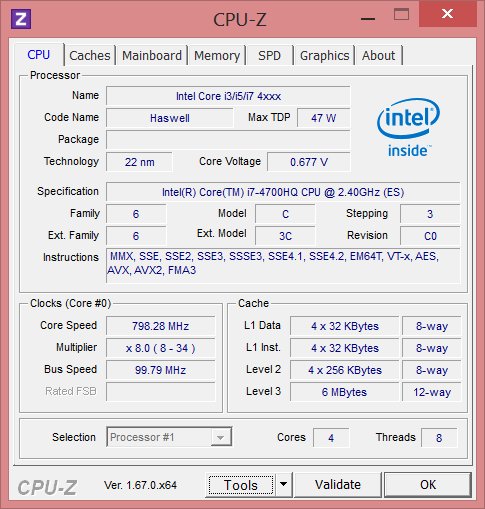Click the Ext. Model value 3C
This screenshot has height=509, width=485.
pyautogui.click(x=285, y=236)
